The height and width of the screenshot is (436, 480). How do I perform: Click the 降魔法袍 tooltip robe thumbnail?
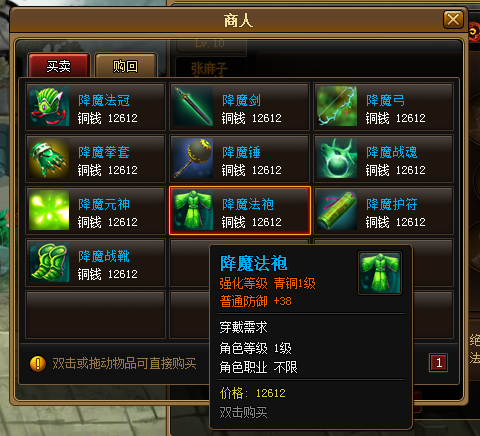click(x=380, y=273)
